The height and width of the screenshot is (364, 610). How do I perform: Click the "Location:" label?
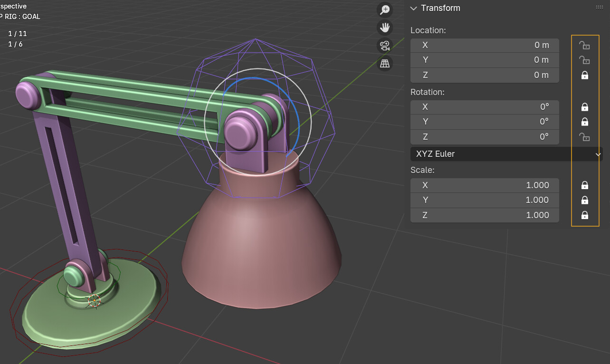click(429, 30)
